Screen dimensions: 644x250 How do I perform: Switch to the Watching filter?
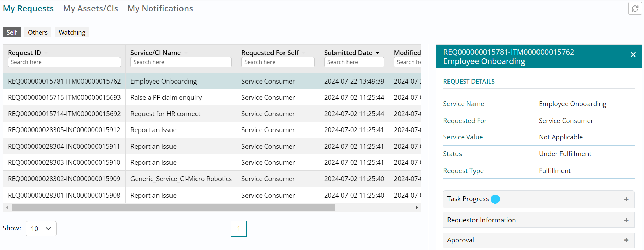[x=72, y=32]
